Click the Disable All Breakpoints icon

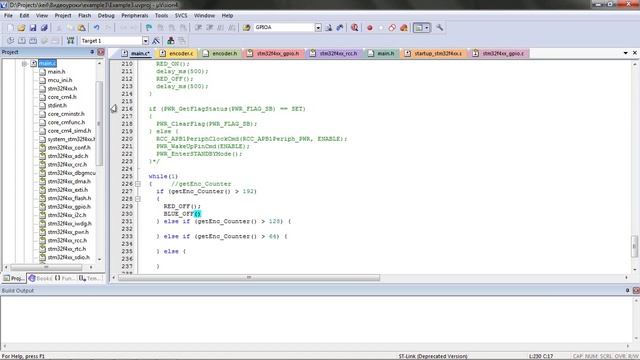(x=392, y=28)
